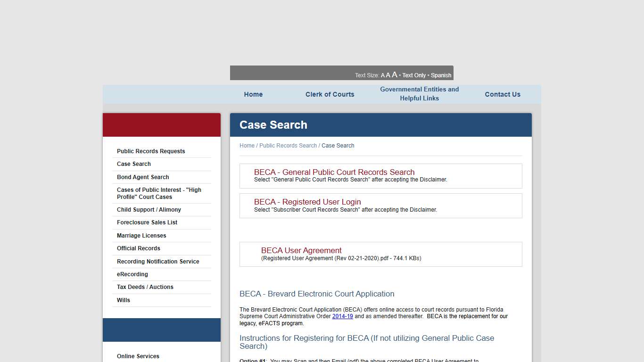This screenshot has height=362, width=644.
Task: Go to Home in navigation bar
Action: [x=253, y=94]
